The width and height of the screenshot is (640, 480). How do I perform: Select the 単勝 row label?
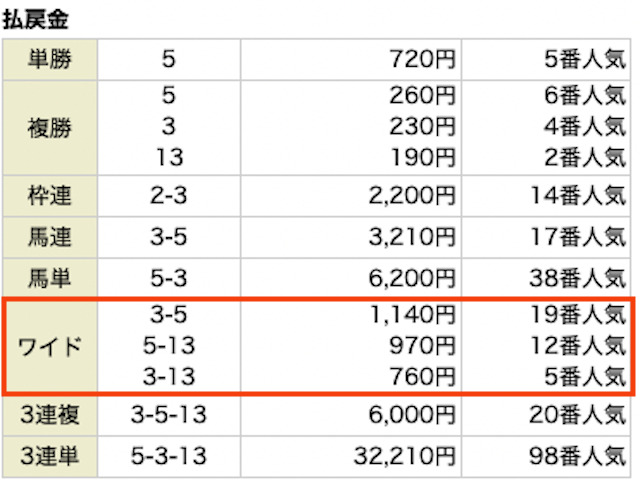click(50, 61)
